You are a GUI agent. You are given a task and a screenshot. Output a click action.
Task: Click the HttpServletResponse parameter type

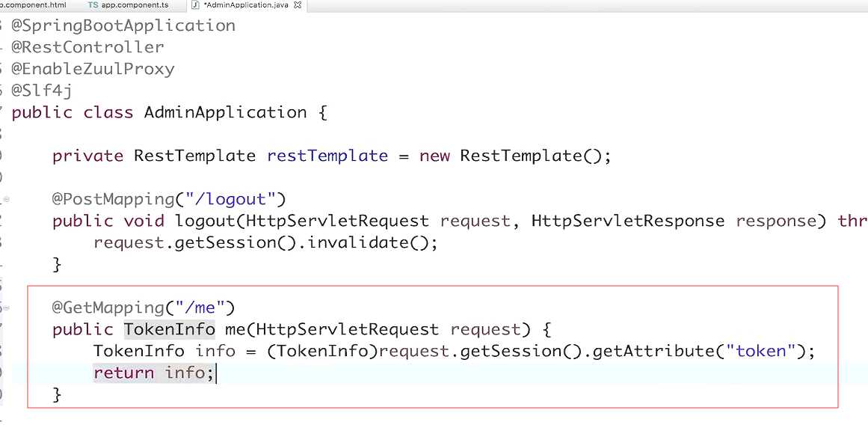click(628, 221)
